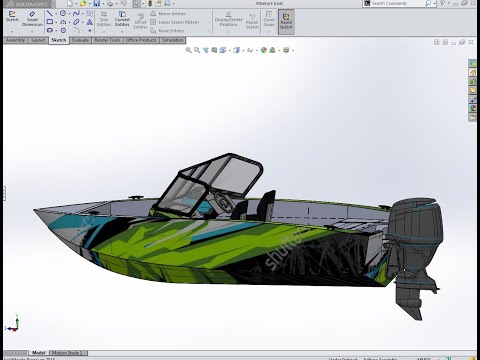Switch to the Assembly tab

(15, 40)
